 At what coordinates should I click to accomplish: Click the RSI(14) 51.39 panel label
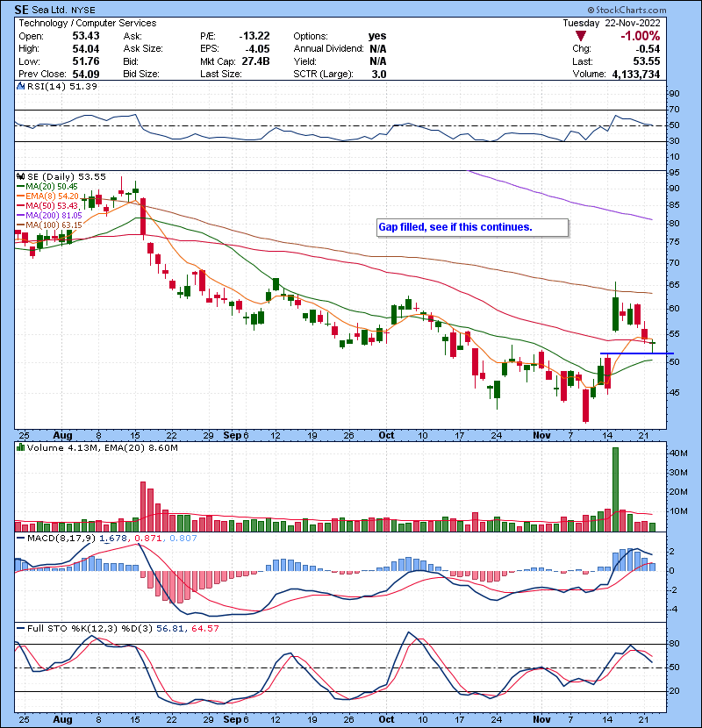tap(62, 86)
